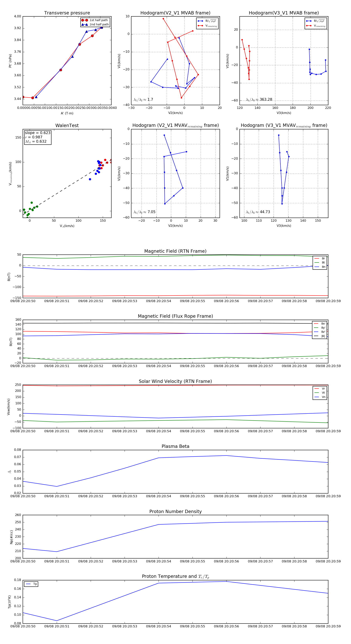Image resolution: width=351 pixels, height=644 pixels.
Task: Click the '4.00' tick on Transverse pressure y-axis
Action: tap(18, 17)
